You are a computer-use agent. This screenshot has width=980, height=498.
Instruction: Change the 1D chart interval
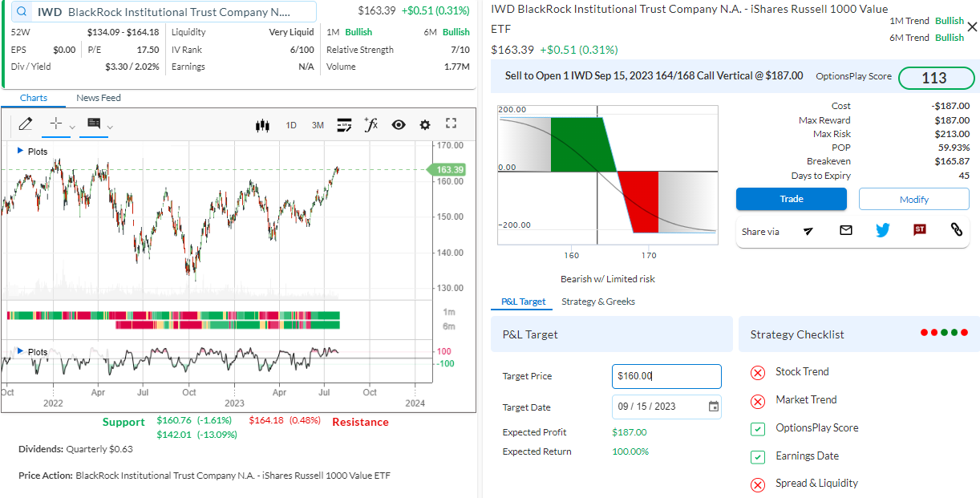[291, 125]
